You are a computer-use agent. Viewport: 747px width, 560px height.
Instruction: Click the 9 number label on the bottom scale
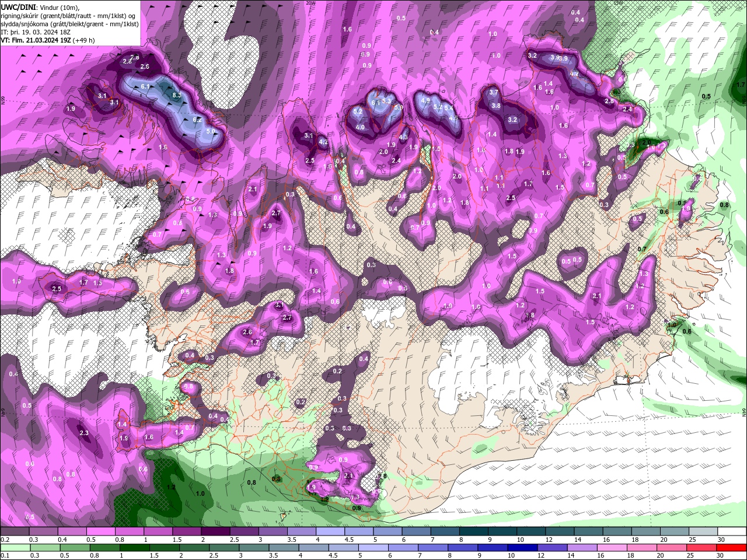pos(479,556)
